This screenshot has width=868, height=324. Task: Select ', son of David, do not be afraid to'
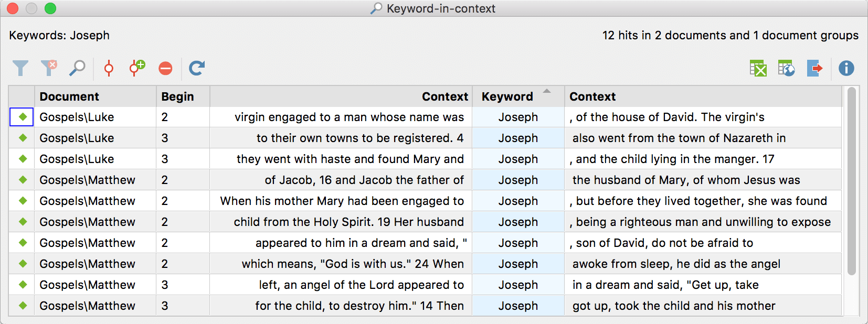pyautogui.click(x=662, y=243)
